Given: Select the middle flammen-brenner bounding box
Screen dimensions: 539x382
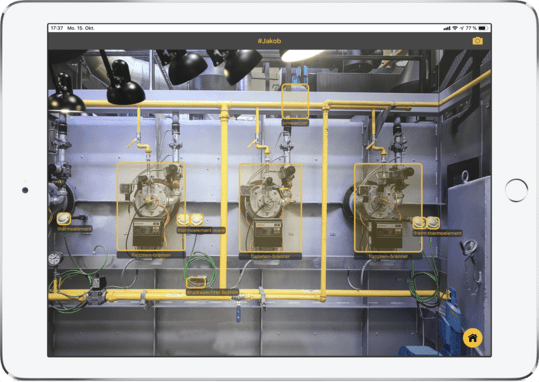Looking at the screenshot, I should [271, 208].
